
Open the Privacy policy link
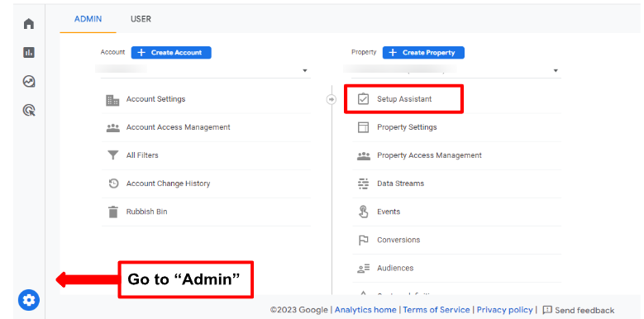click(504, 310)
